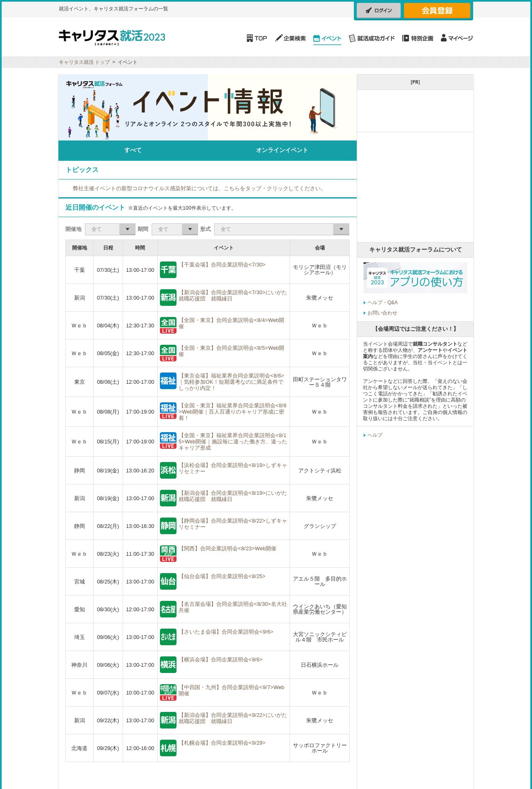Open 【中四国・九州】合同企業説明会<9/7> link
Screen dimensions: 532x789
[232, 690]
